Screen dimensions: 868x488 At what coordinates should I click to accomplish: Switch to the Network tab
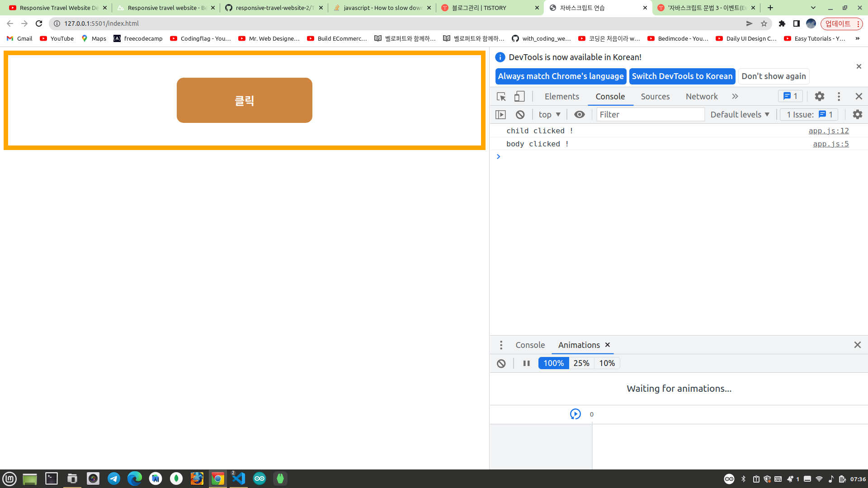coord(701,97)
